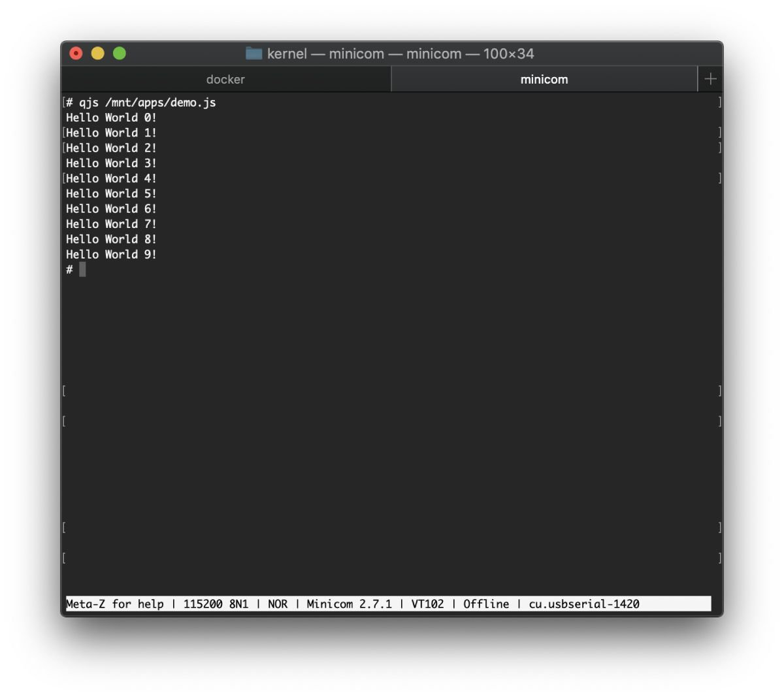Click the command line 'qjs /mnt/apps/demo.js'
Image resolution: width=784 pixels, height=697 pixels.
click(148, 103)
